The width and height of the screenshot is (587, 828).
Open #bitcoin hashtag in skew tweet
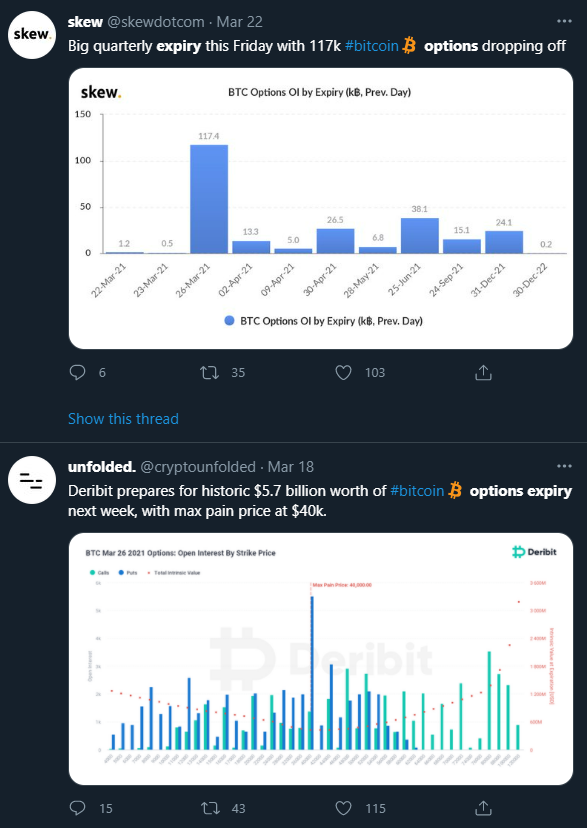point(372,46)
